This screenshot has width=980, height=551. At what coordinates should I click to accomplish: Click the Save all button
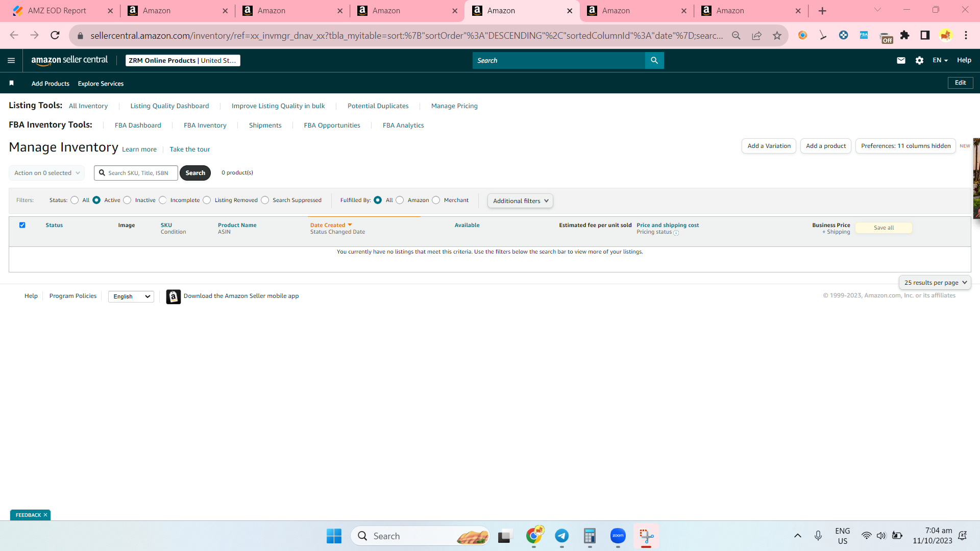884,228
